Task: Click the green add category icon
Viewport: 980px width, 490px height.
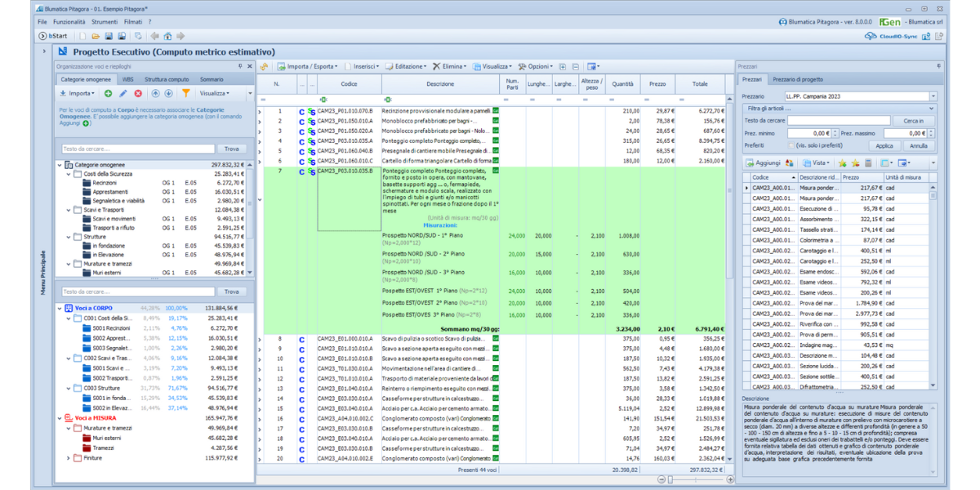Action: coord(109,94)
